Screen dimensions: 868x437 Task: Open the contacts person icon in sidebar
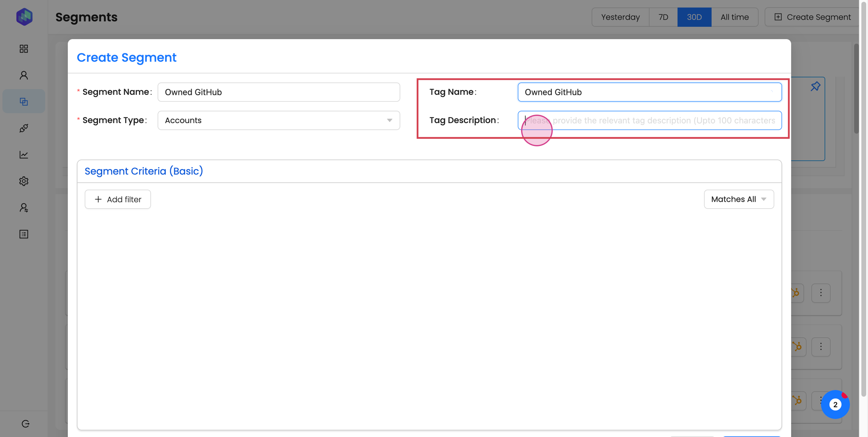pyautogui.click(x=24, y=75)
